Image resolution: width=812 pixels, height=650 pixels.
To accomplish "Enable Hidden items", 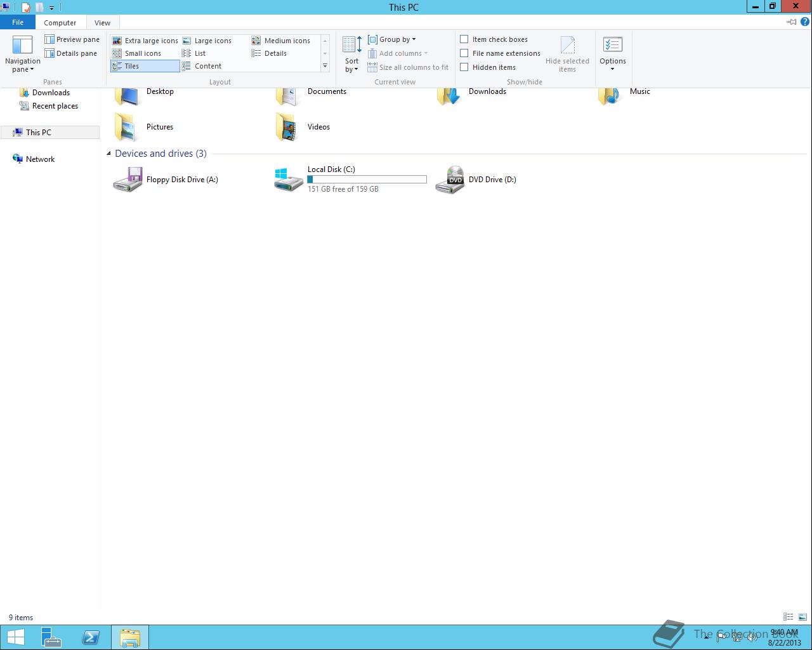I will [x=464, y=67].
